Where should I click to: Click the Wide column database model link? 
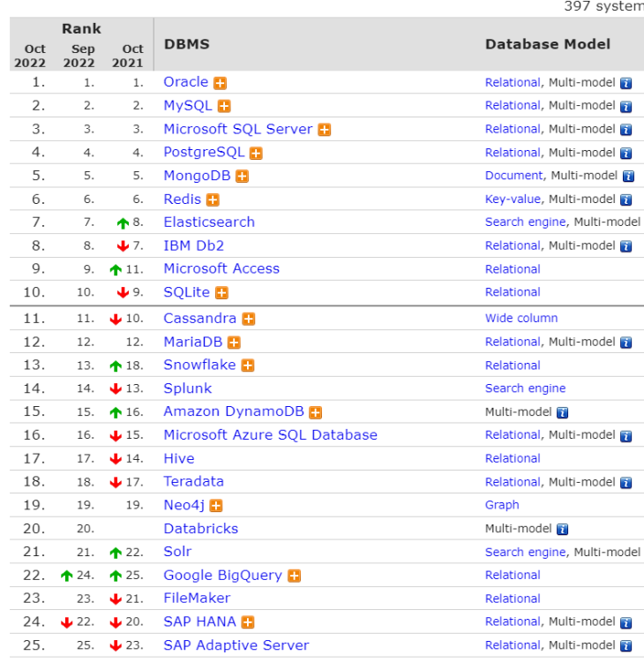pyautogui.click(x=521, y=319)
